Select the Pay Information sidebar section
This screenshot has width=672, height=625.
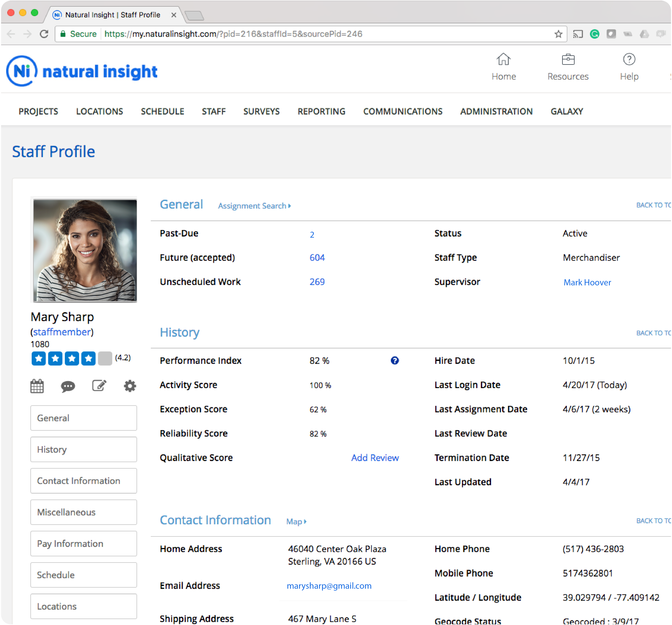[84, 543]
